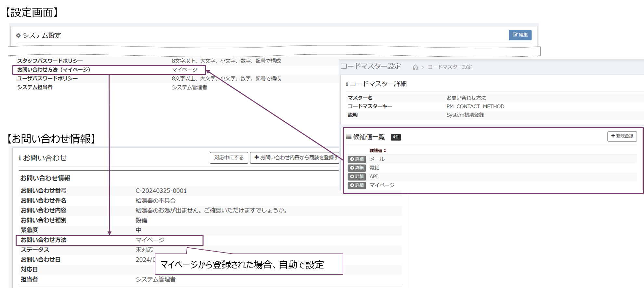
Task: Open 詳細 for the マイページ candidate value
Action: (357, 185)
